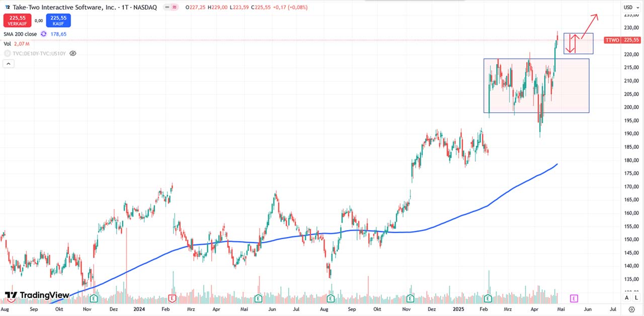
Task: Click the 150,00 price scale label
Action: point(631,239)
